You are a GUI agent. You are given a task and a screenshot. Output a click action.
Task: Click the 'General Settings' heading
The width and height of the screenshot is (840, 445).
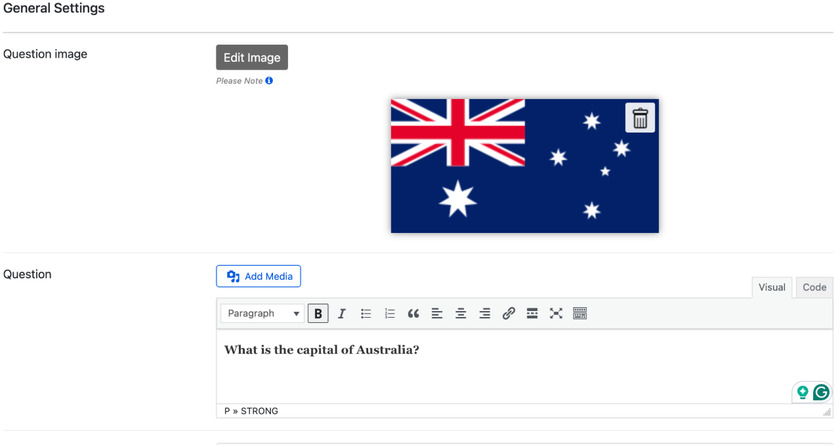pyautogui.click(x=54, y=9)
